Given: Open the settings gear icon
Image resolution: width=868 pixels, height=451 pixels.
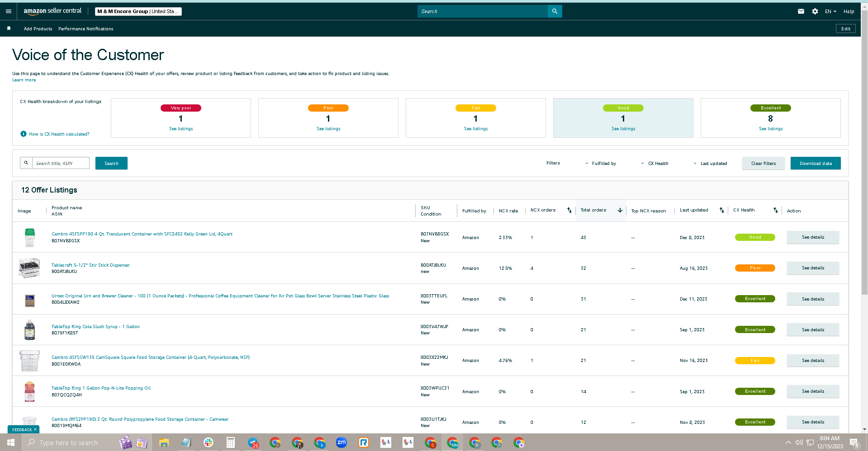Looking at the screenshot, I should tap(815, 11).
